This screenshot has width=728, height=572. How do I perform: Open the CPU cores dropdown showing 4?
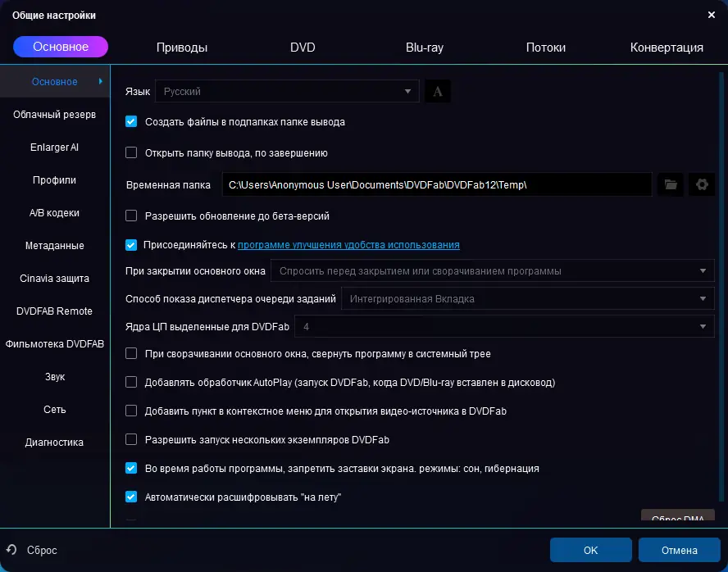pyautogui.click(x=504, y=327)
